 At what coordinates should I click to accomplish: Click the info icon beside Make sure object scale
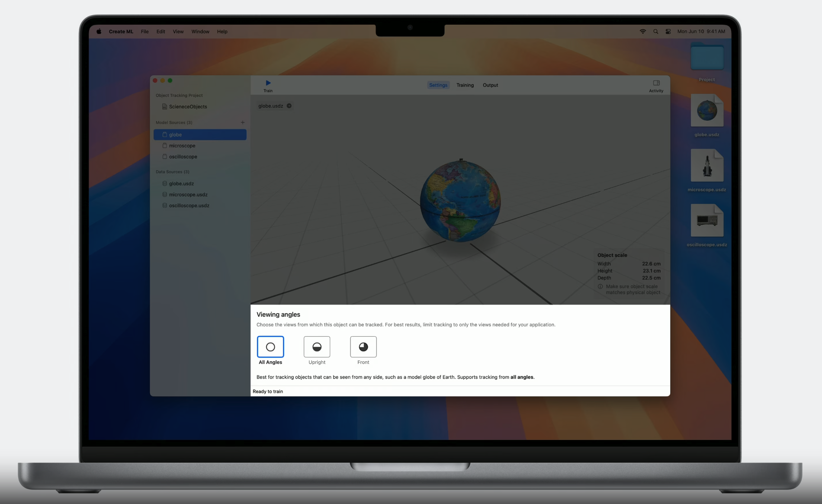pyautogui.click(x=600, y=286)
